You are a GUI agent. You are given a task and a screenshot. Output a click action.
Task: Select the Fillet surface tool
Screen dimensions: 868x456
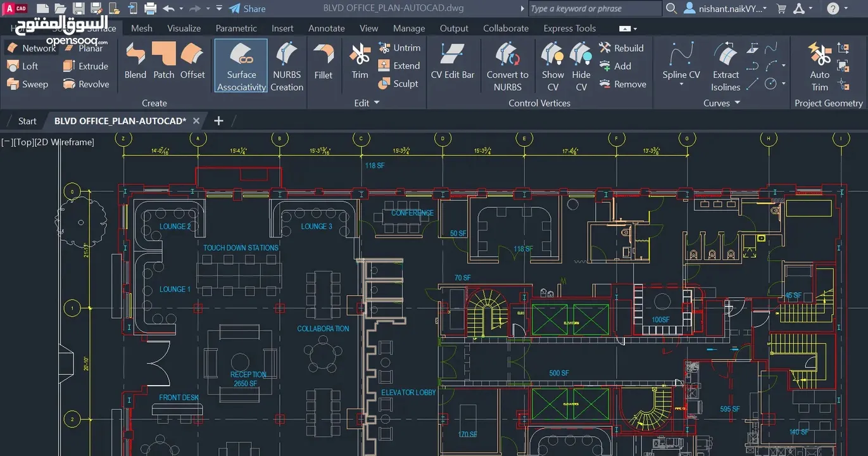click(324, 61)
